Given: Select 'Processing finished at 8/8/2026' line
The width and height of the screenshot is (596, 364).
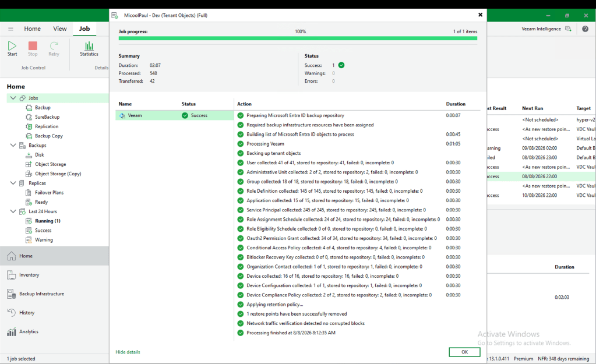Looking at the screenshot, I should tap(291, 333).
